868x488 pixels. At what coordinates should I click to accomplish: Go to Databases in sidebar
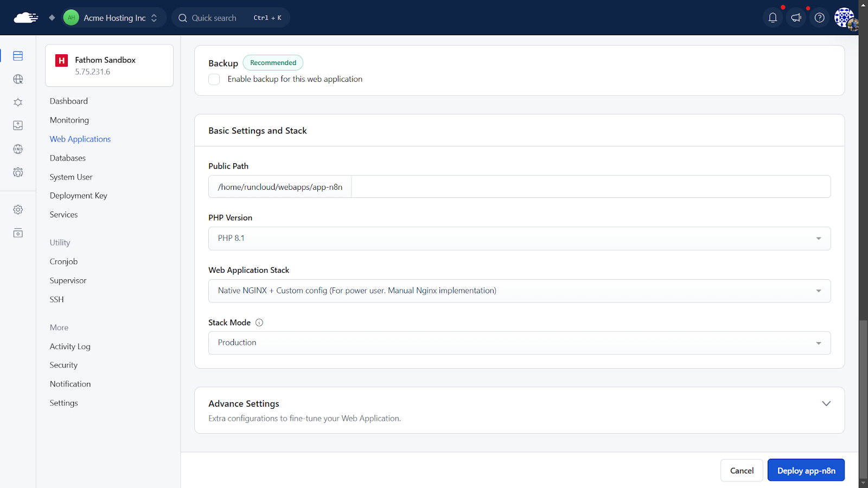[68, 158]
